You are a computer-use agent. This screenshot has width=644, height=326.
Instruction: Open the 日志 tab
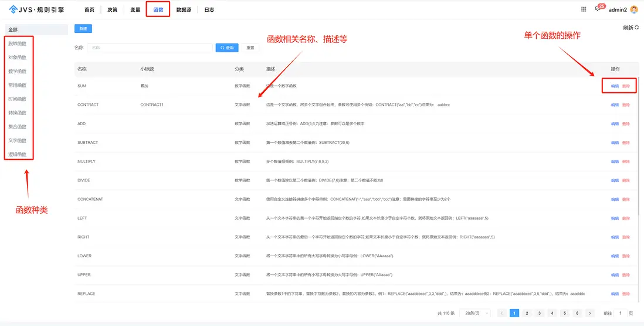(209, 9)
